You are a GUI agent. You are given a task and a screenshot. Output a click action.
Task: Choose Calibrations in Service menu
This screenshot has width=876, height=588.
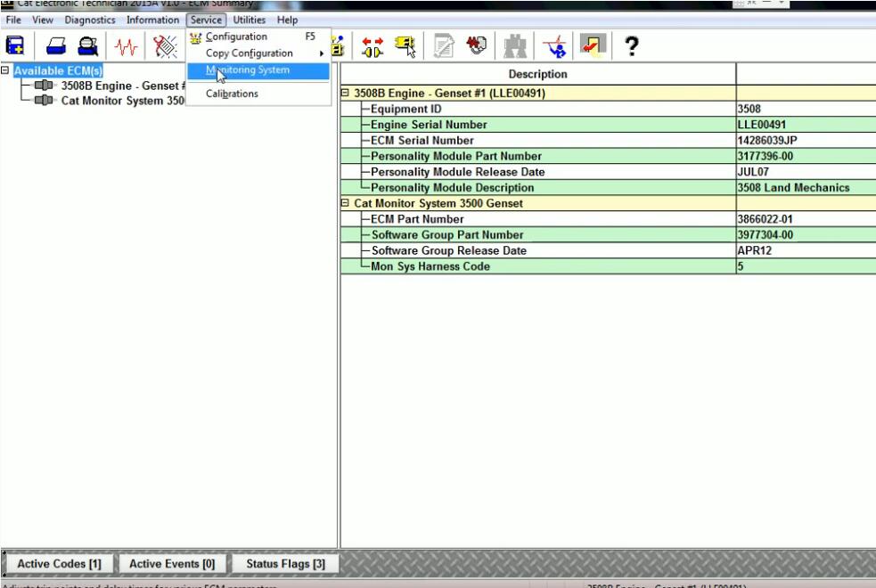tap(258, 94)
